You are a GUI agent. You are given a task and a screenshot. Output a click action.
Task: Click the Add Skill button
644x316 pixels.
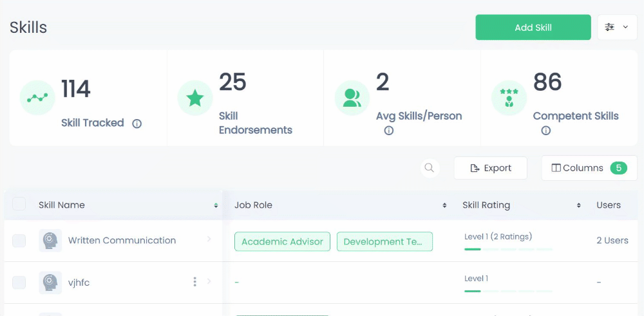533,28
